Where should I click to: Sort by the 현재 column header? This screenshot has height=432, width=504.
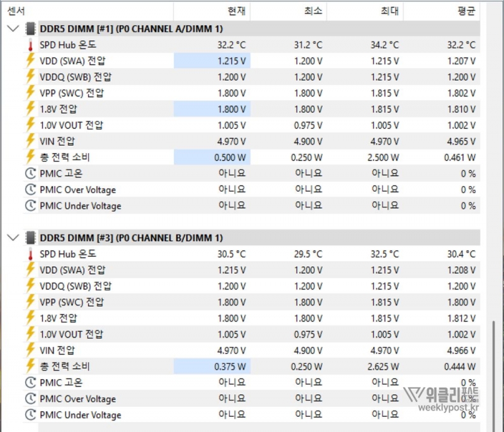click(238, 11)
